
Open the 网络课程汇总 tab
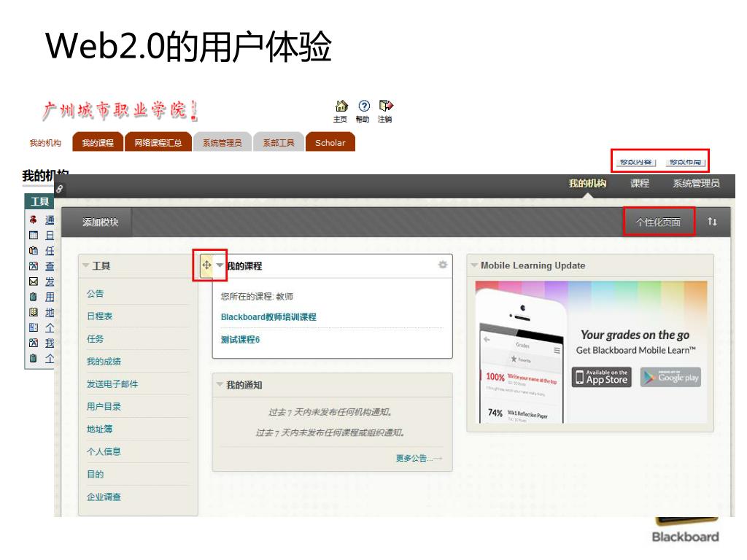point(158,142)
